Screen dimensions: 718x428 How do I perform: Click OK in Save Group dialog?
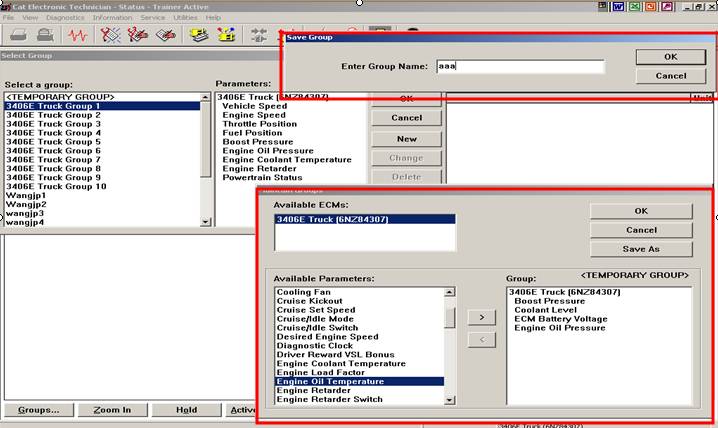670,57
